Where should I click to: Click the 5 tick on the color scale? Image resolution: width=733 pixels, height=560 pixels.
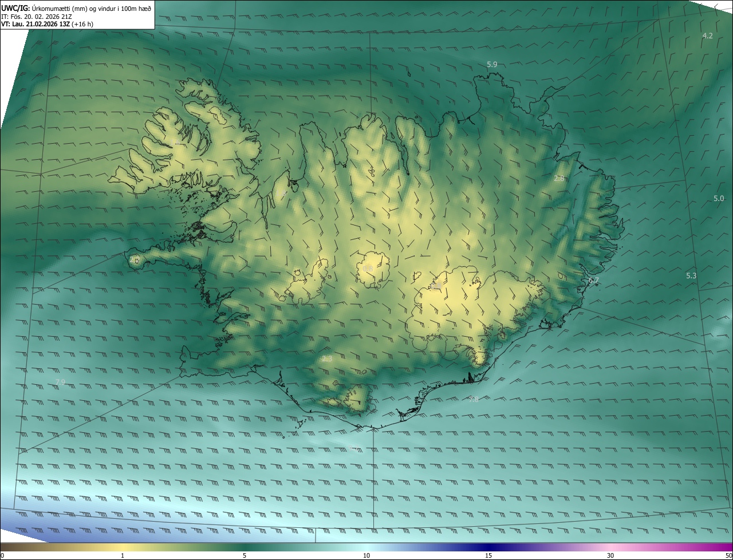click(x=245, y=555)
